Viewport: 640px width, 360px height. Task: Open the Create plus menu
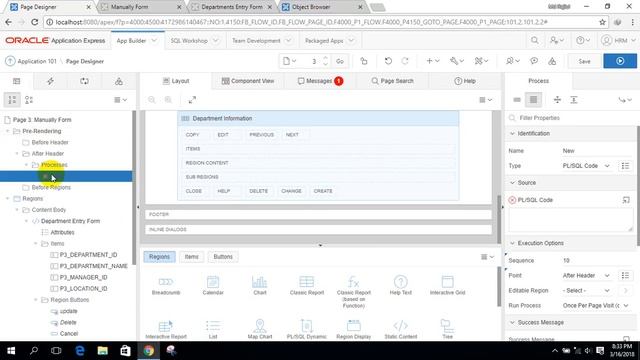[433, 61]
